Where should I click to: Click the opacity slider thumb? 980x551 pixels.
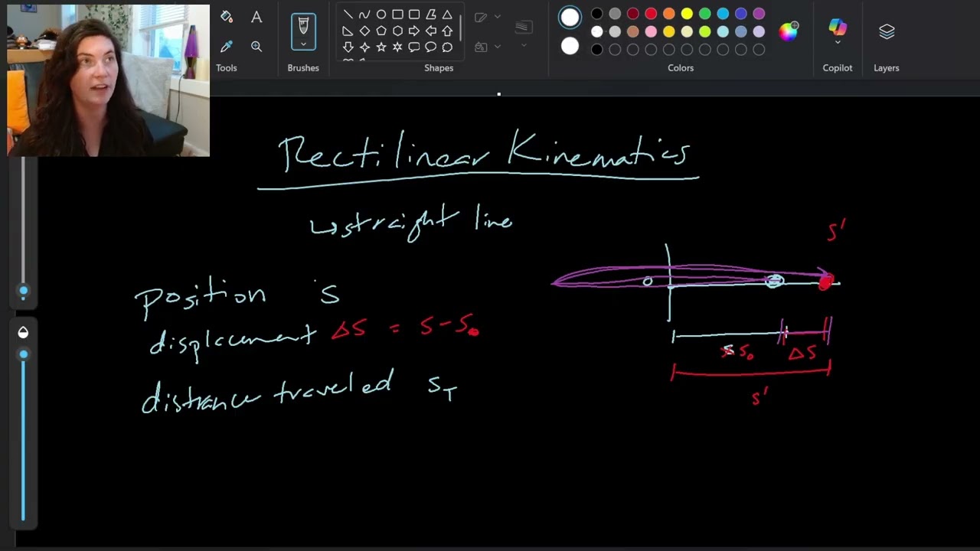(23, 354)
